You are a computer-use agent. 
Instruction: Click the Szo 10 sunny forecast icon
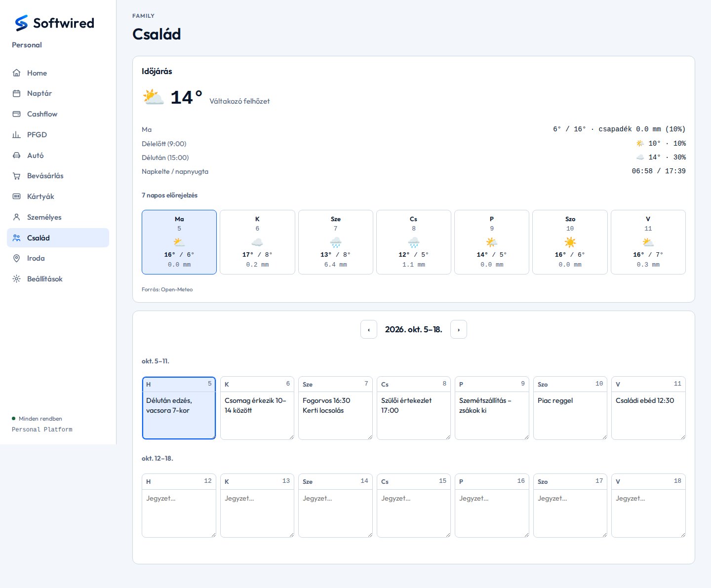[x=570, y=242]
